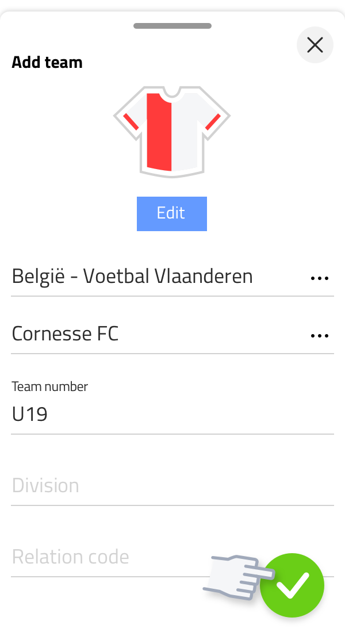Viewport: 345px width, 644px height.
Task: Click the Edit button under the jersey
Action: 172,213
